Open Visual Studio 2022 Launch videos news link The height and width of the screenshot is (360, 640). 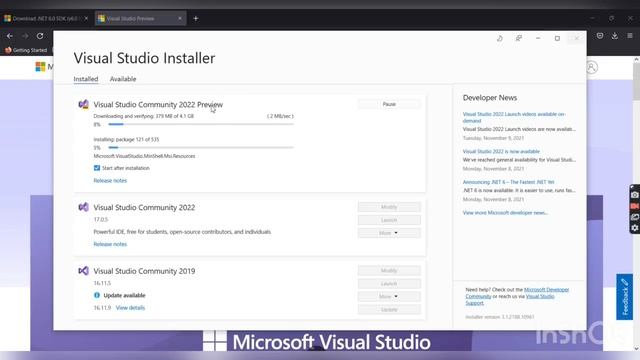514,118
